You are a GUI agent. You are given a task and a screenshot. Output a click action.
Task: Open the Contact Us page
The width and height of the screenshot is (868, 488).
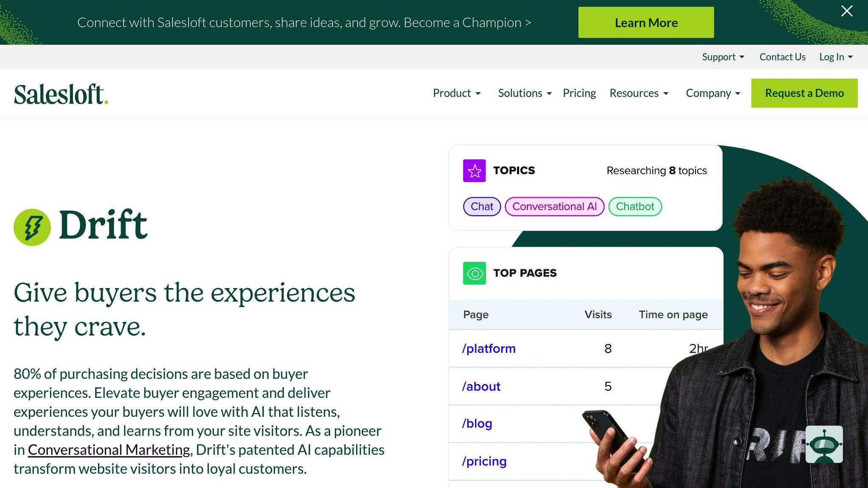coord(782,57)
